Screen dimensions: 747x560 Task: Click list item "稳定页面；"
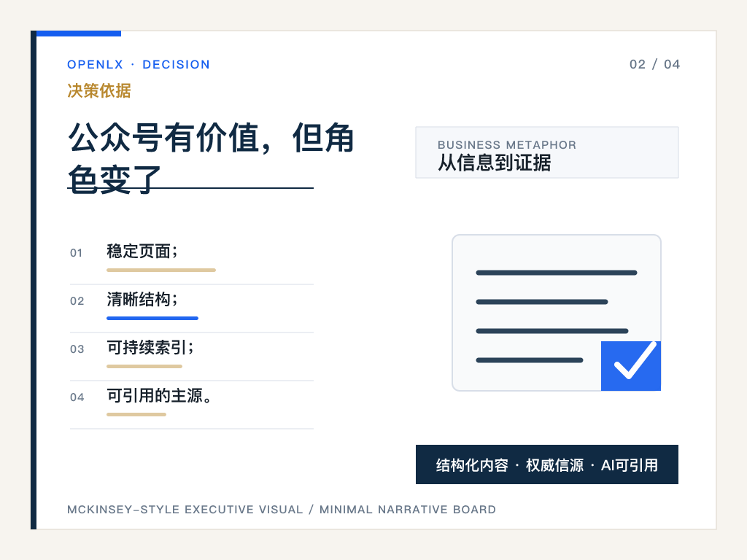point(142,251)
